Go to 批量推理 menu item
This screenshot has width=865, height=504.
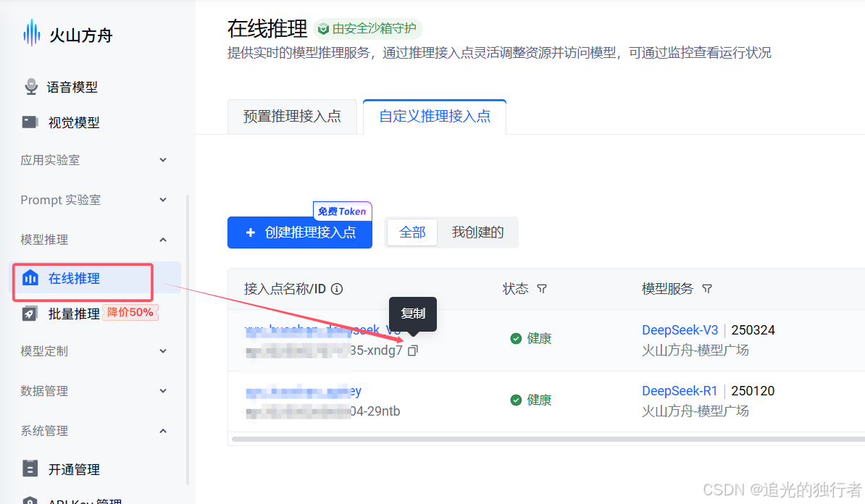point(74,314)
